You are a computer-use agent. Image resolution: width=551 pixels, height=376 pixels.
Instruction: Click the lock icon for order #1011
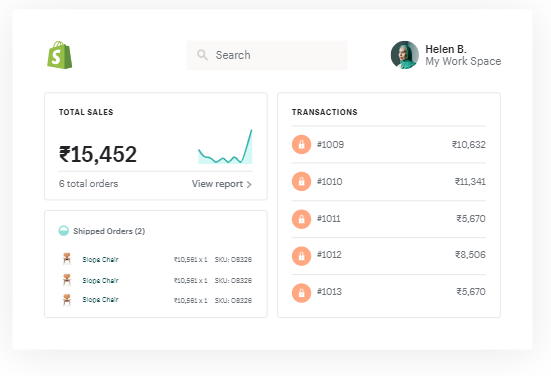302,219
